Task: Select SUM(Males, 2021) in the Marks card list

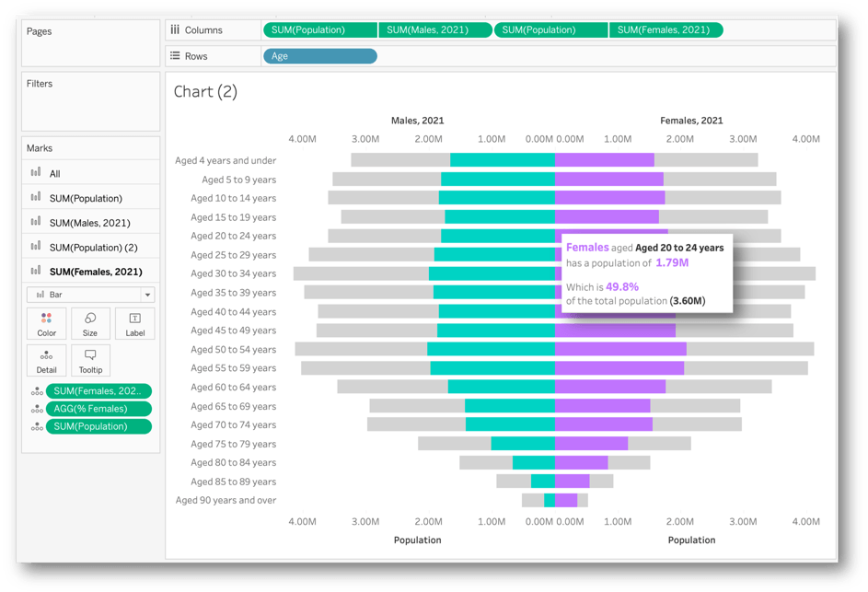Action: (89, 223)
